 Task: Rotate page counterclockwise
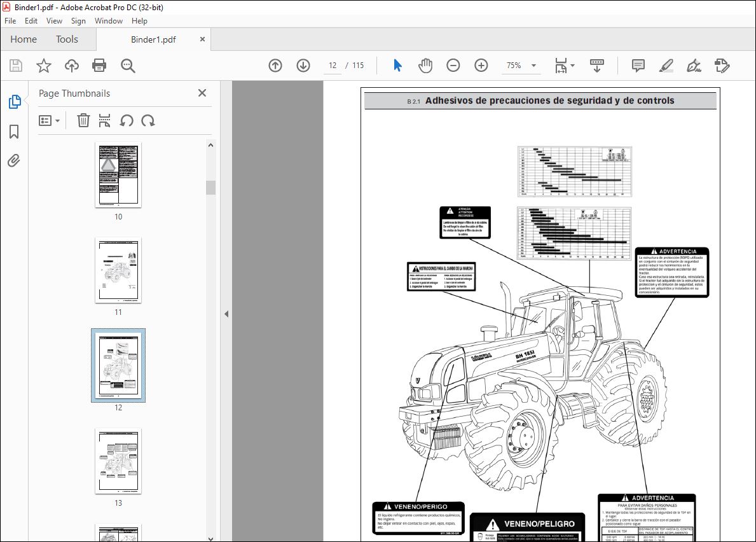coord(127,121)
